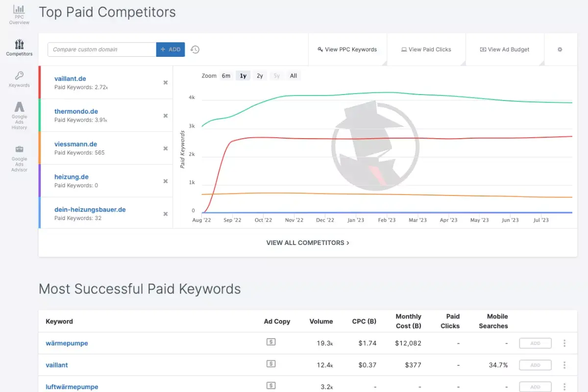Open PPC Overview in the sidebar

[x=19, y=14]
